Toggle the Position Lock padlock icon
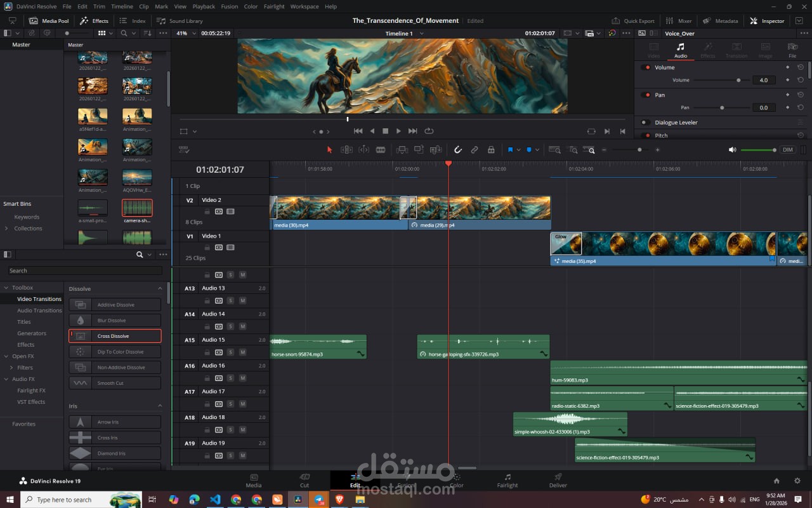Image resolution: width=812 pixels, height=508 pixels. click(x=491, y=150)
